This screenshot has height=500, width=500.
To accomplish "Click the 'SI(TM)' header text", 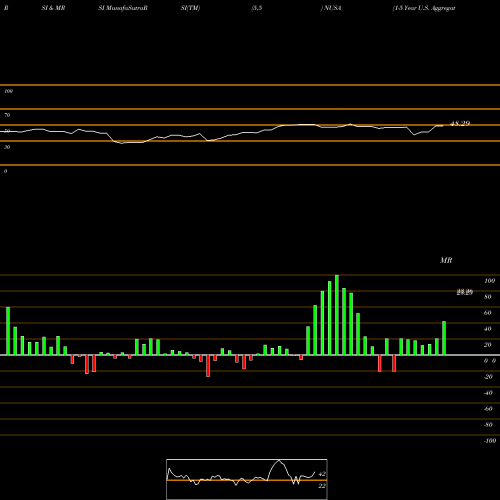I will coord(190,8).
